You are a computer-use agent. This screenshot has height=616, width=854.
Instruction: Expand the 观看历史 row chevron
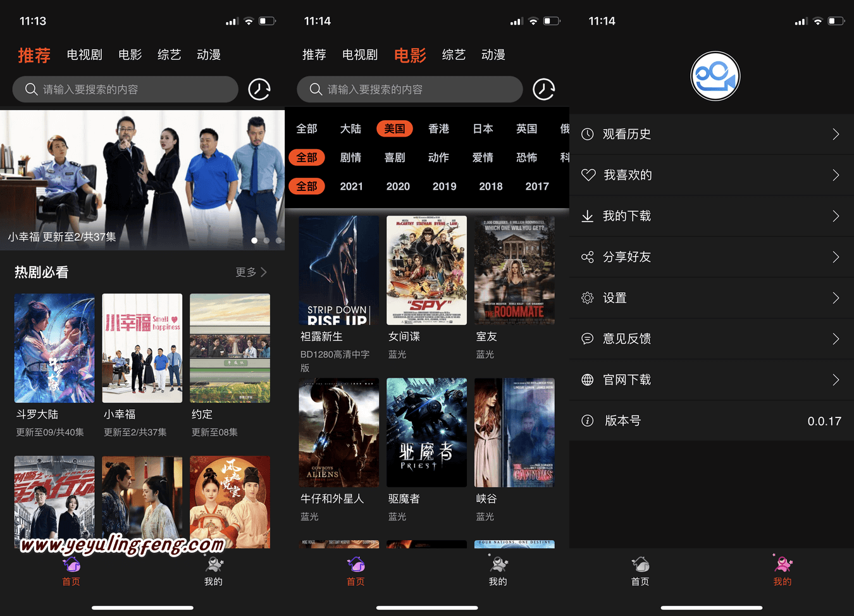coord(836,134)
